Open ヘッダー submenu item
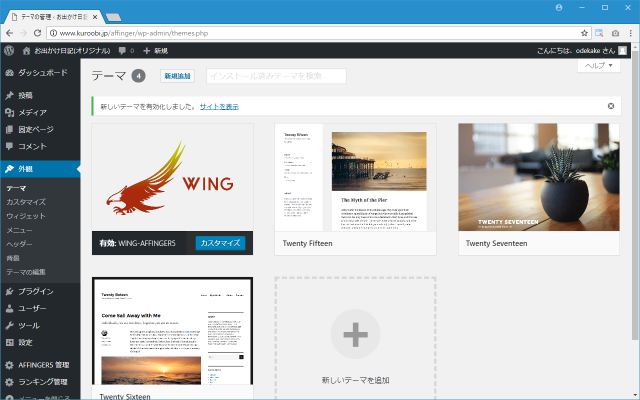 coord(19,244)
